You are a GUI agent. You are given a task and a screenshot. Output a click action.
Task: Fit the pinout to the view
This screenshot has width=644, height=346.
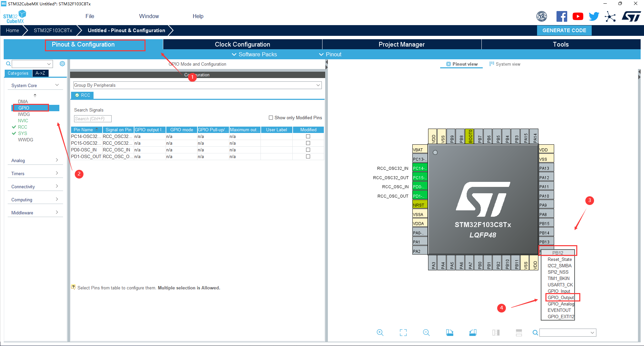pyautogui.click(x=403, y=332)
